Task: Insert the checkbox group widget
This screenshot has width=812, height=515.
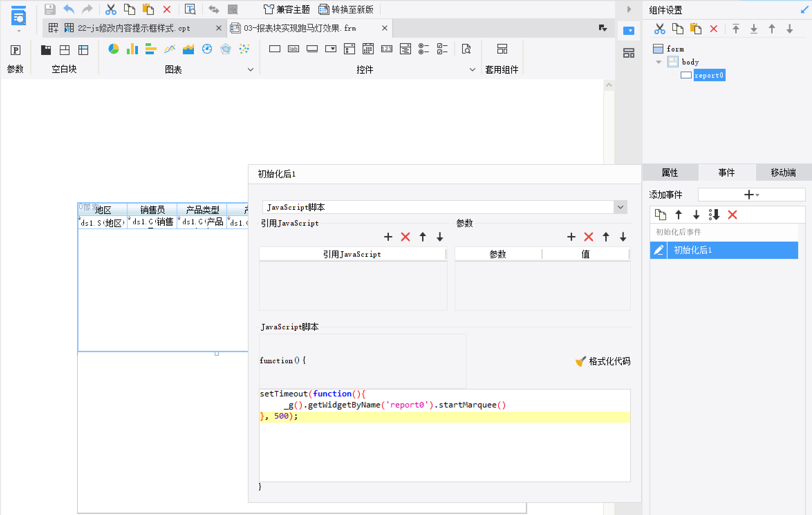Action: click(442, 49)
